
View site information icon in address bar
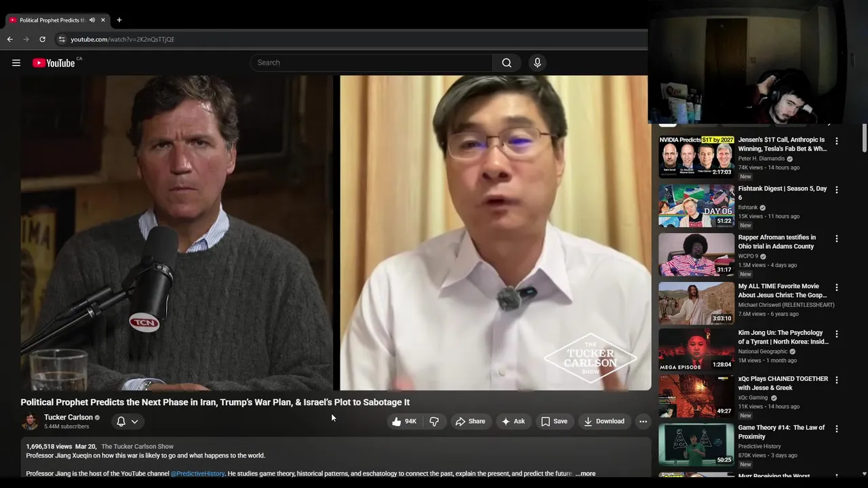pyautogui.click(x=62, y=39)
